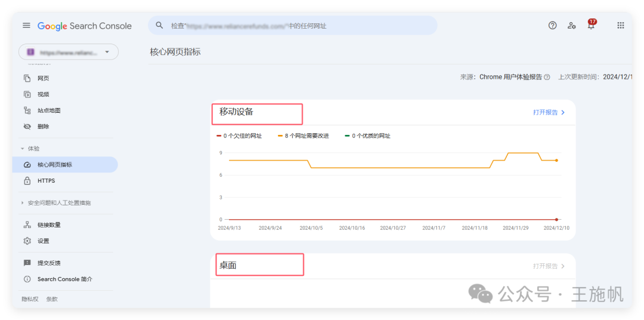Click the Chrome 用户体验报告 source text
This screenshot has height=320, width=644.
(510, 77)
